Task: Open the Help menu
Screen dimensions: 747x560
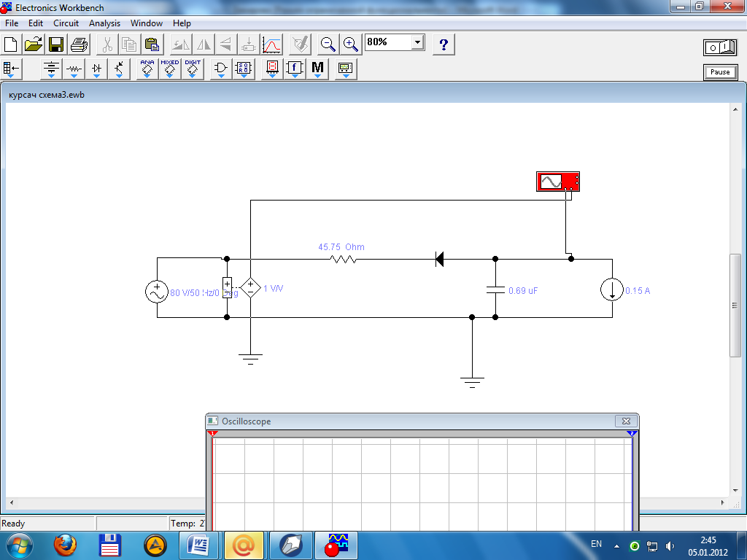Action: [x=182, y=23]
